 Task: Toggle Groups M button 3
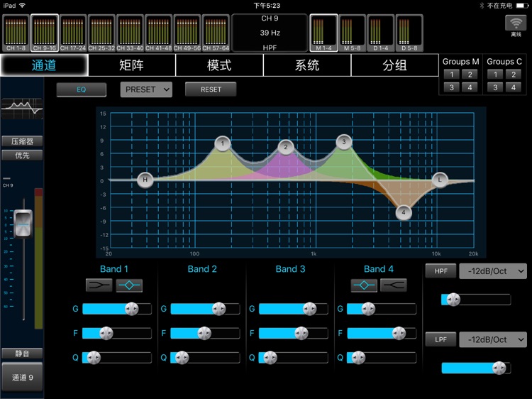[452, 87]
